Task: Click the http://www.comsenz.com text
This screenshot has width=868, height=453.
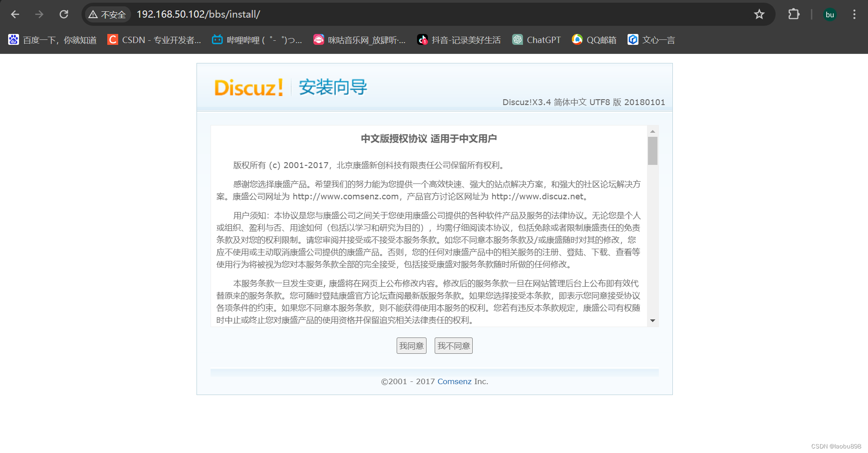Action: (345, 197)
